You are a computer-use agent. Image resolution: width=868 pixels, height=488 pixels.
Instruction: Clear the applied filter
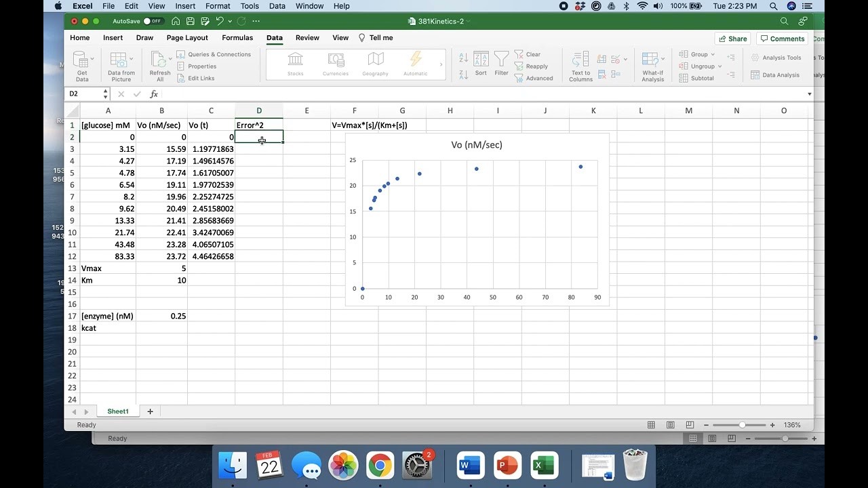(x=528, y=54)
